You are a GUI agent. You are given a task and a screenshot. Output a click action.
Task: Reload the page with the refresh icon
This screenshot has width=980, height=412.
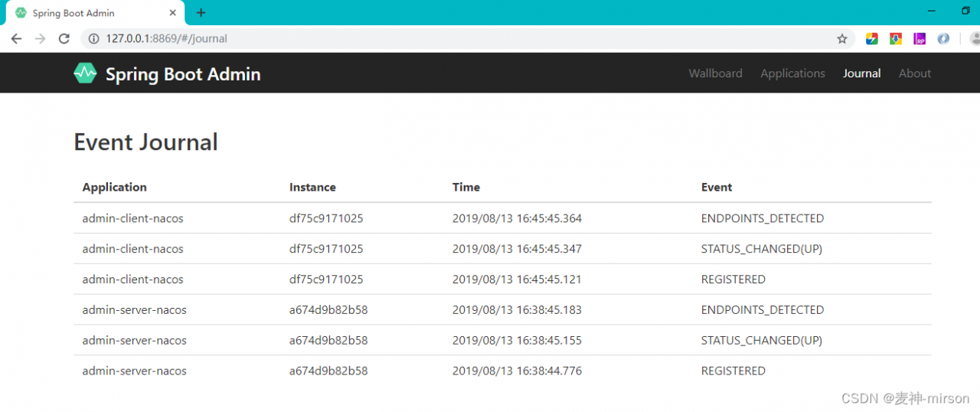coord(64,39)
